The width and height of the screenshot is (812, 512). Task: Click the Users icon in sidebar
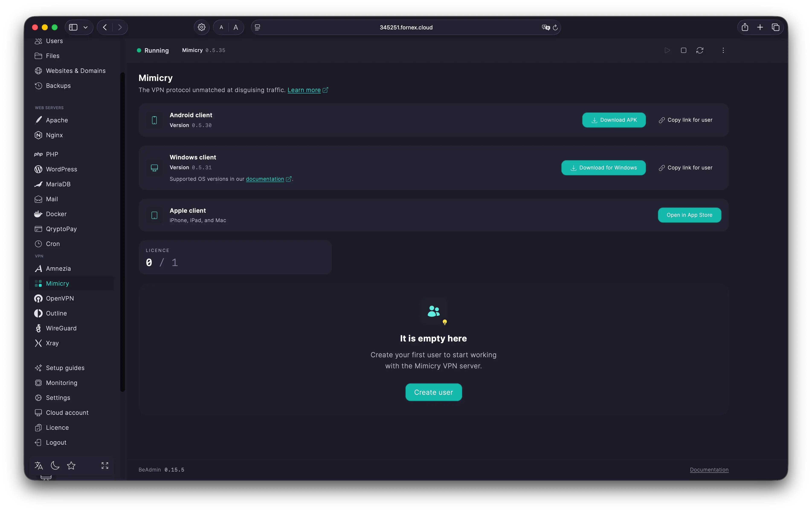coord(38,41)
